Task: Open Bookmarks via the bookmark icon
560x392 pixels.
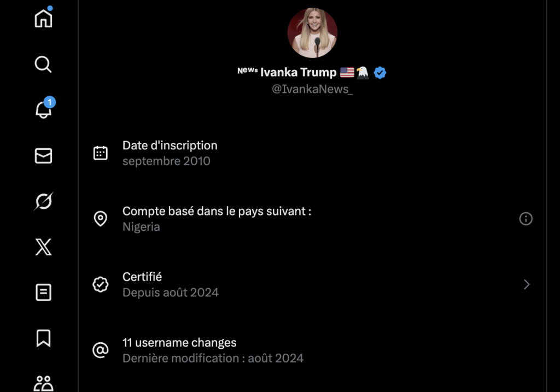Action: tap(43, 338)
